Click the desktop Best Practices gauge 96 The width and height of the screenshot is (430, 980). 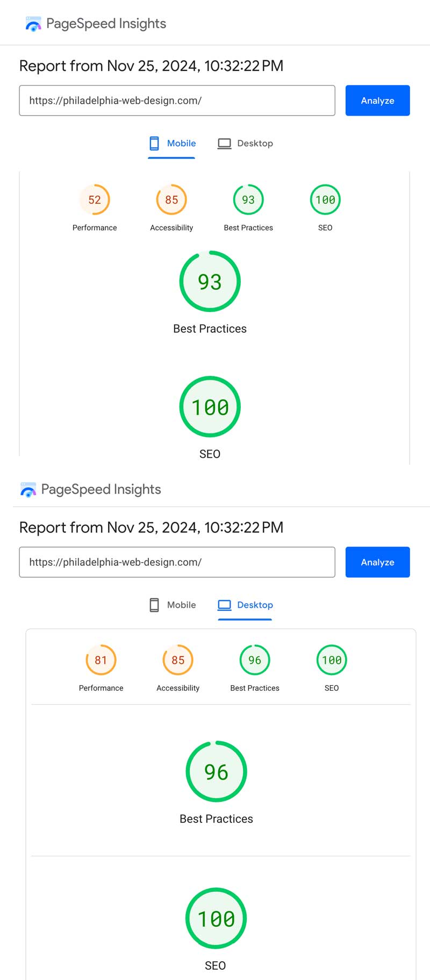point(255,660)
